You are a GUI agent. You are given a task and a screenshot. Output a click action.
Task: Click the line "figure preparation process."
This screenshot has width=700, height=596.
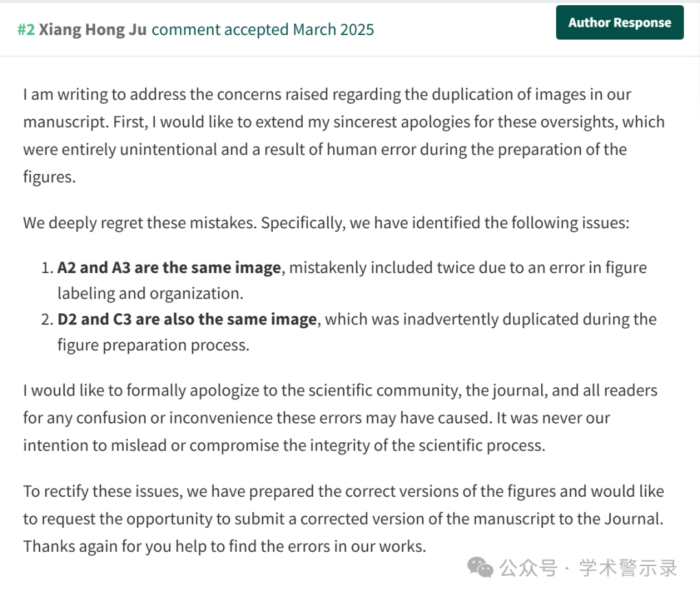pos(154,346)
